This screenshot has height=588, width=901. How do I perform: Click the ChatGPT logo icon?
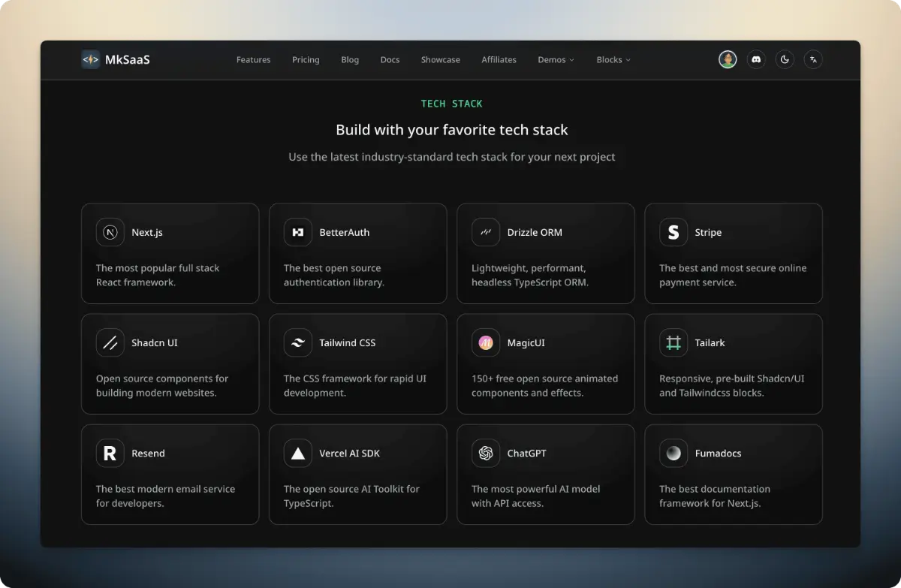pos(486,453)
